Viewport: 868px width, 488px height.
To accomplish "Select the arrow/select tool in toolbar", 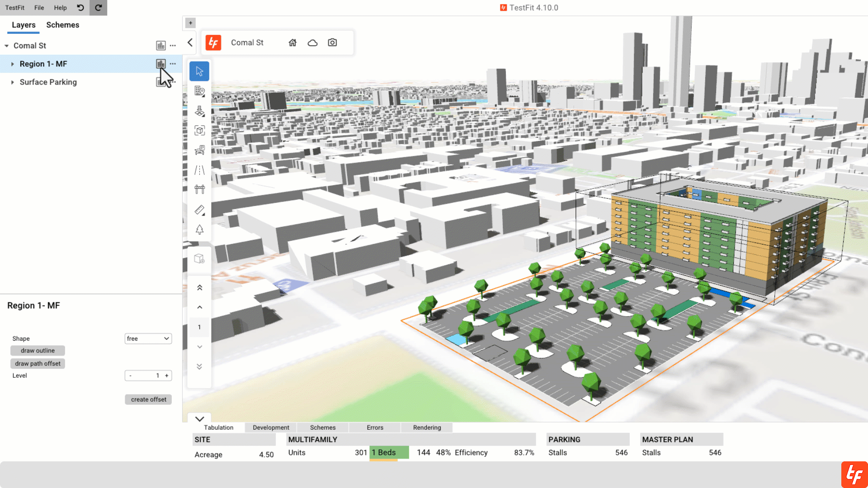I will coord(200,71).
